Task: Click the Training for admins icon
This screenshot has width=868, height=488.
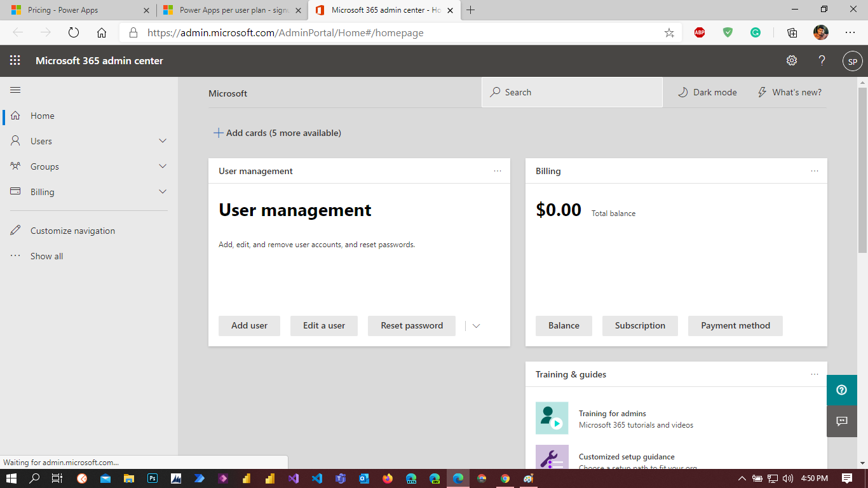Action: click(552, 418)
